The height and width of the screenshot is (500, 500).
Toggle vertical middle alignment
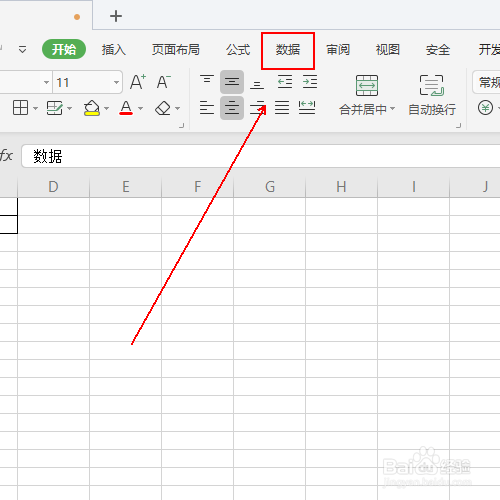[232, 82]
